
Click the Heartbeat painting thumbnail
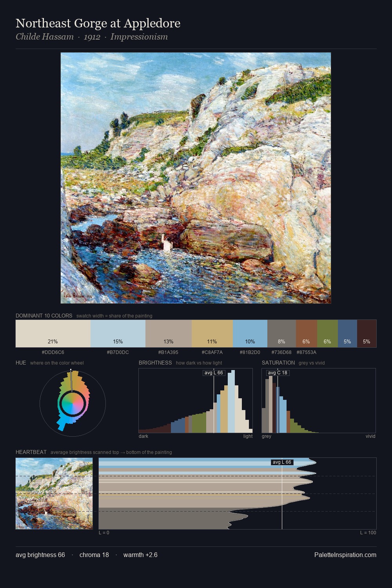coord(54,494)
